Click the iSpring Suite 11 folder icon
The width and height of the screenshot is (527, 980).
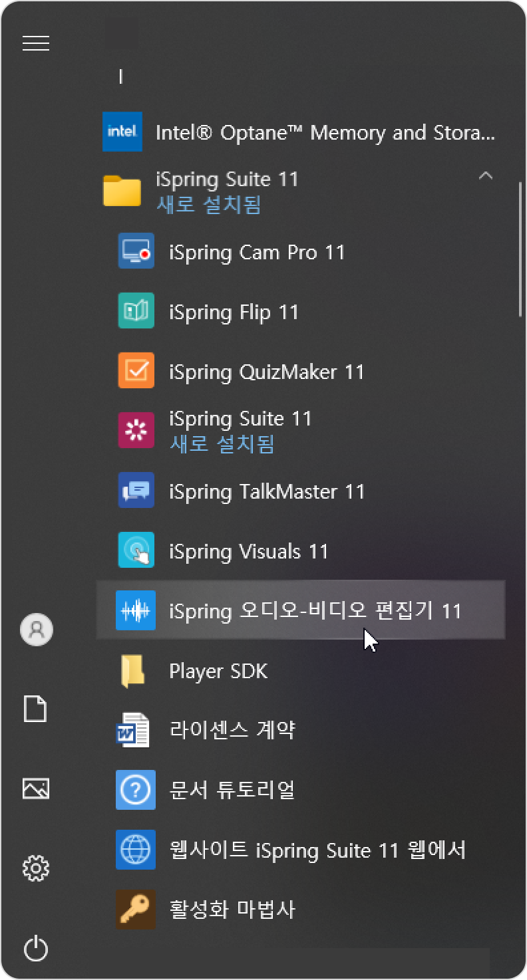[122, 191]
